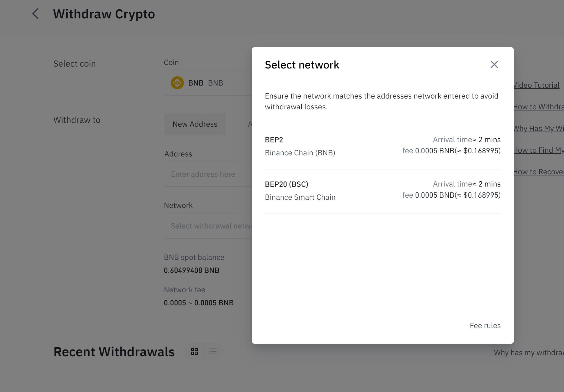Click the BNB coin logo icon

(x=177, y=83)
